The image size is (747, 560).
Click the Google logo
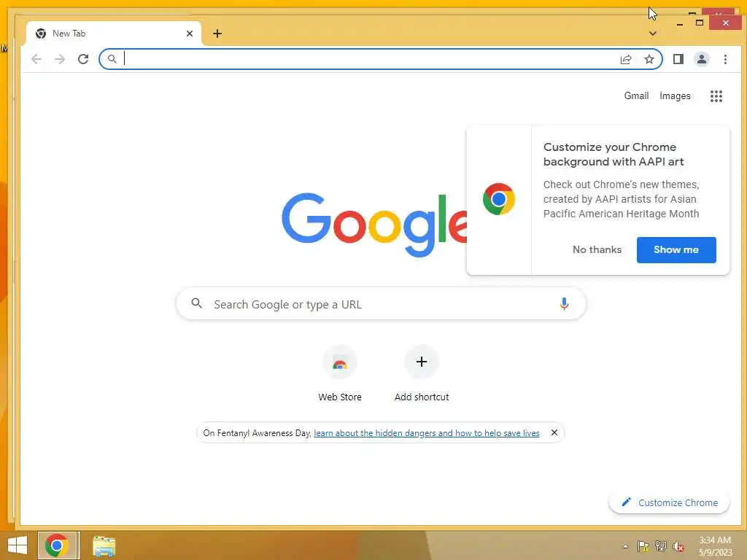374,225
